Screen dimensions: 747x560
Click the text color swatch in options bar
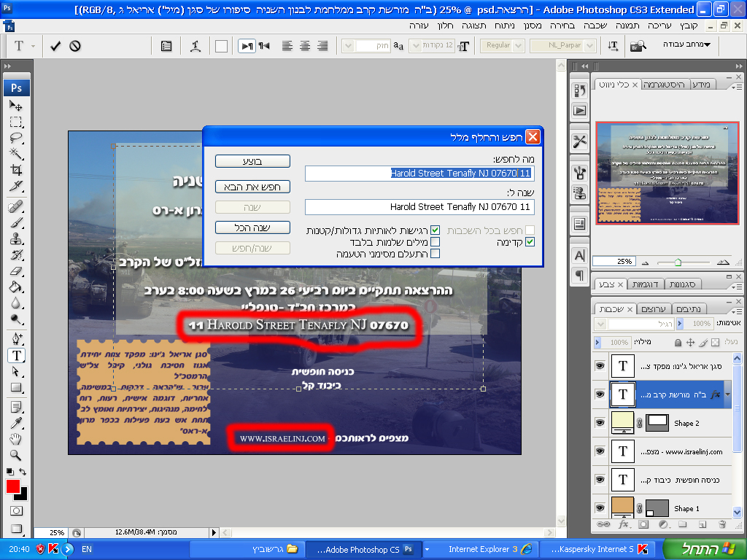point(221,46)
